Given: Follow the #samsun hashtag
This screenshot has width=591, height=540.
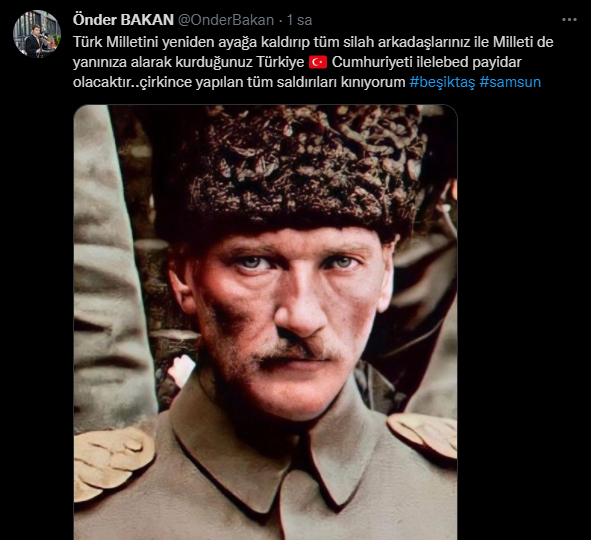Looking at the screenshot, I should coord(510,82).
